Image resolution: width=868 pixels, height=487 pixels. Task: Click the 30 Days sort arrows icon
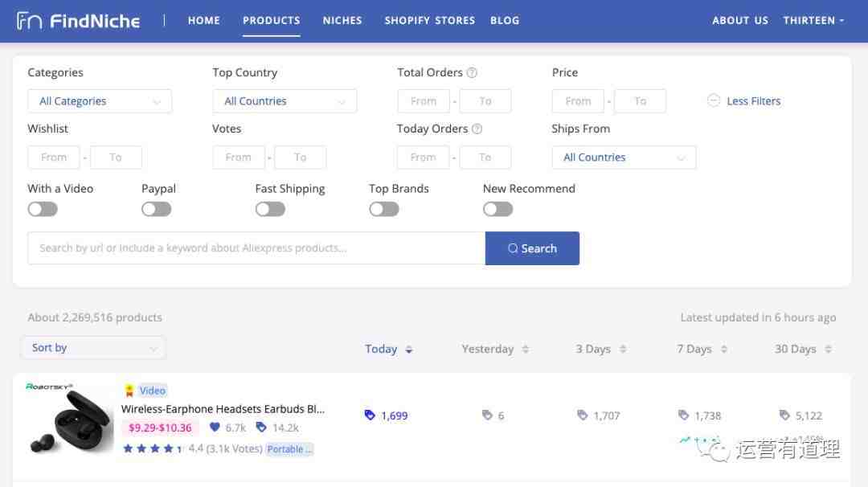(828, 350)
